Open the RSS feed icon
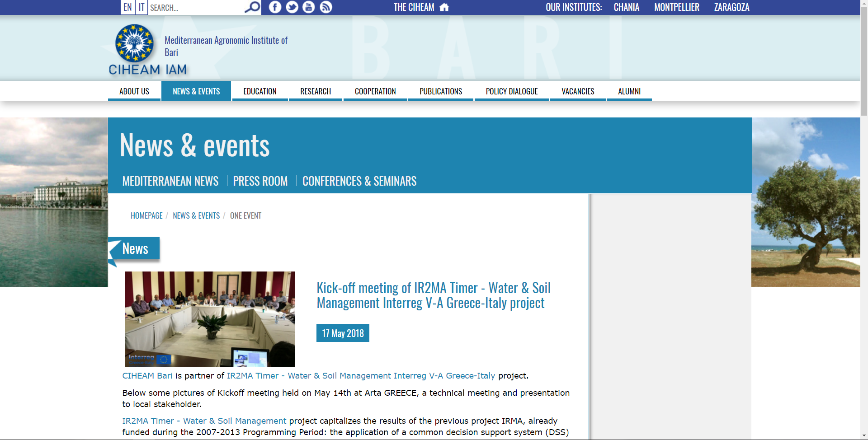Image resolution: width=868 pixels, height=440 pixels. coord(326,7)
